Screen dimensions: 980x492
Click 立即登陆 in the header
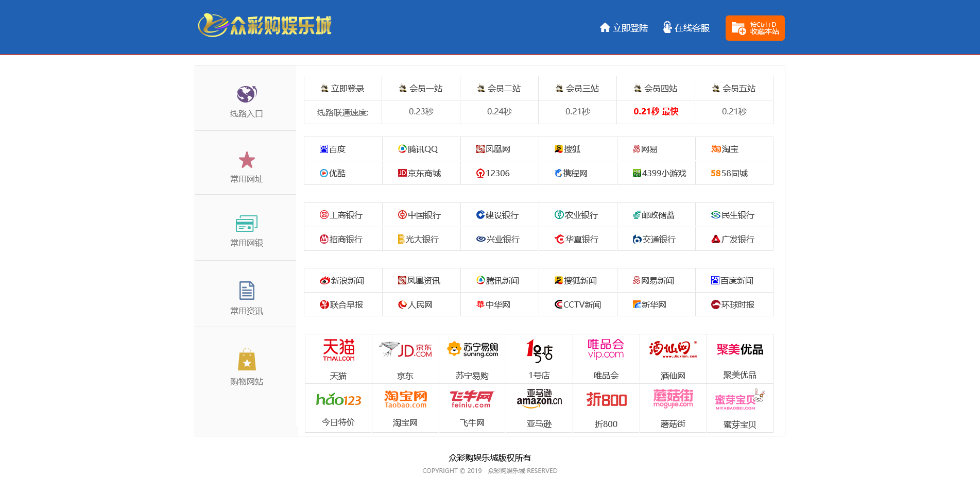[x=624, y=28]
